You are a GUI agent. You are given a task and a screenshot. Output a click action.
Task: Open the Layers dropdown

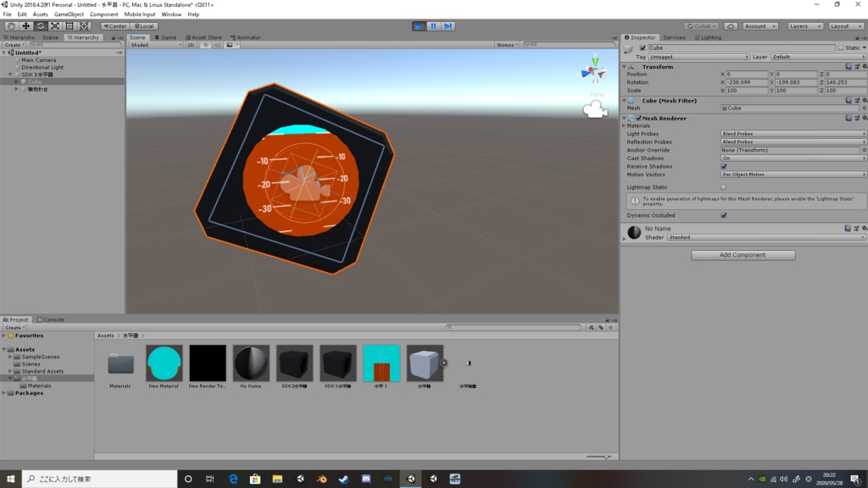(805, 26)
